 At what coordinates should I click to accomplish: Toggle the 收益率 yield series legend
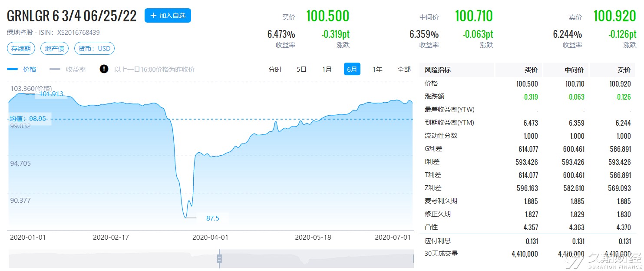(x=68, y=69)
